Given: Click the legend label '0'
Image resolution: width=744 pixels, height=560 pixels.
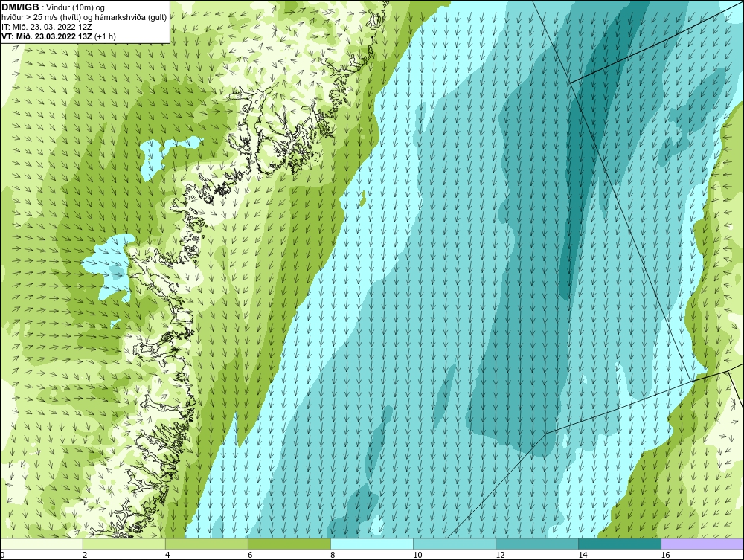Looking at the screenshot, I should coord(3,555).
